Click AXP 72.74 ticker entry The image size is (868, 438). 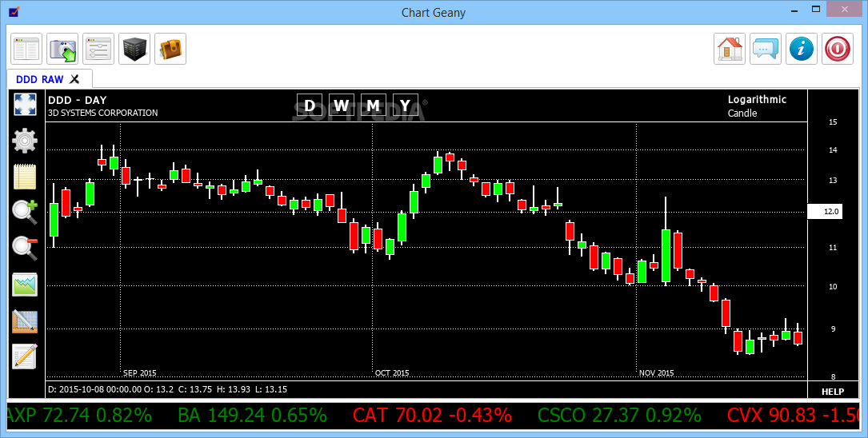coord(79,415)
